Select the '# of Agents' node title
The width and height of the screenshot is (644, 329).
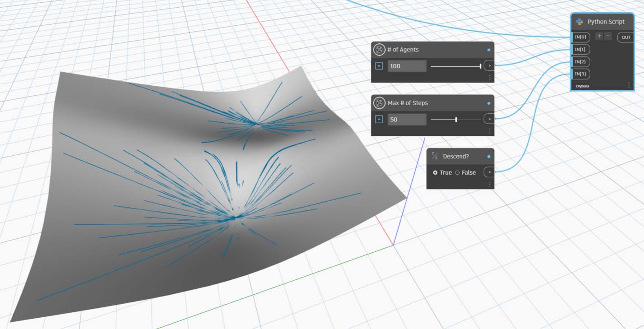pos(403,50)
